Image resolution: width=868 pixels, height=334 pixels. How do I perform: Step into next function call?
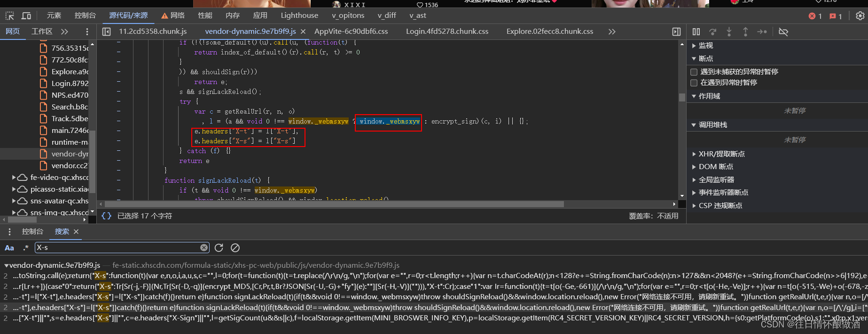[729, 31]
